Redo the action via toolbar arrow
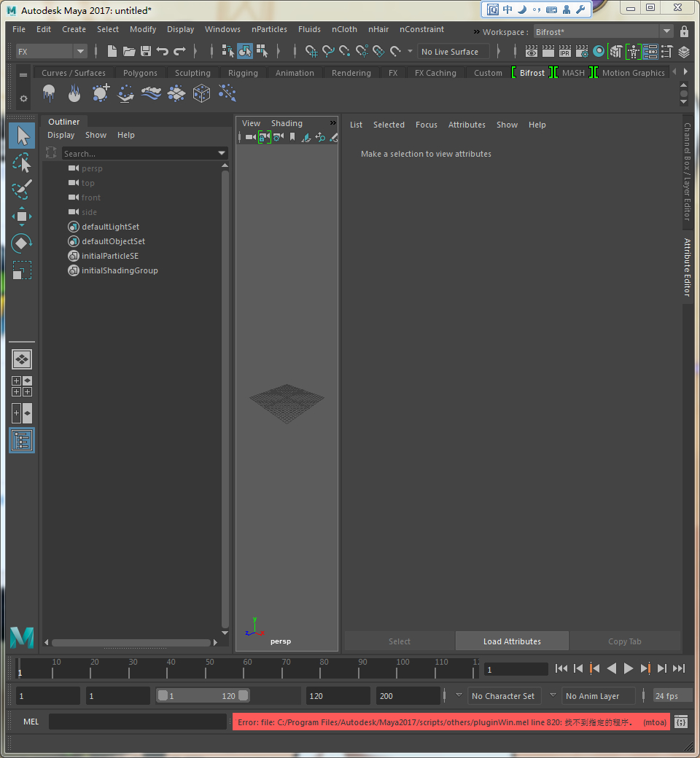 pos(179,51)
